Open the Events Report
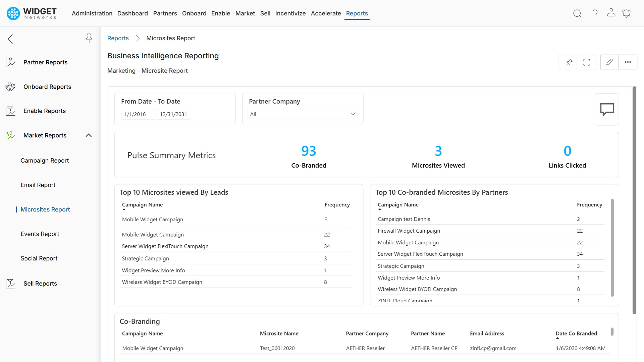Viewport: 644px width, 362px height. coord(40,234)
